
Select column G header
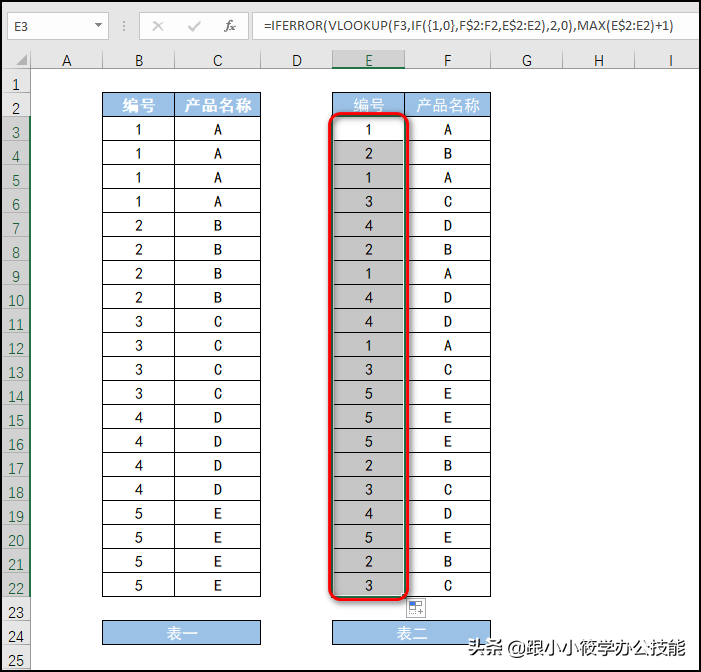coord(527,60)
